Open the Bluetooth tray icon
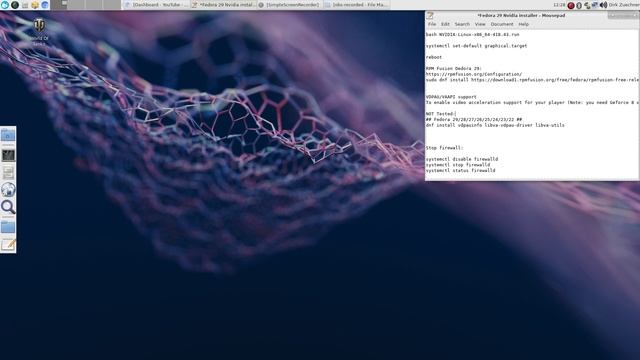 click(579, 5)
